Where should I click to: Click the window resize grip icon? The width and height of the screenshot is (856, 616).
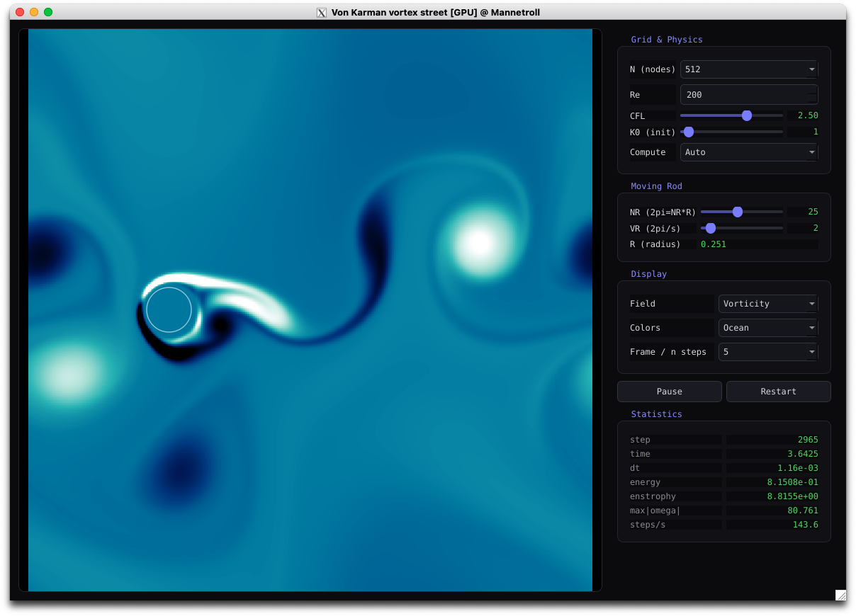tap(840, 595)
